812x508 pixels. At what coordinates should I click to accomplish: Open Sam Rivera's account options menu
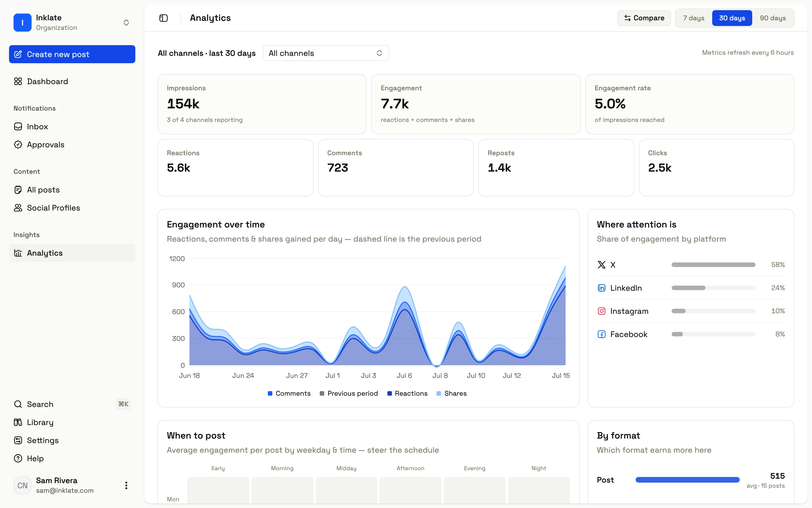click(x=126, y=485)
